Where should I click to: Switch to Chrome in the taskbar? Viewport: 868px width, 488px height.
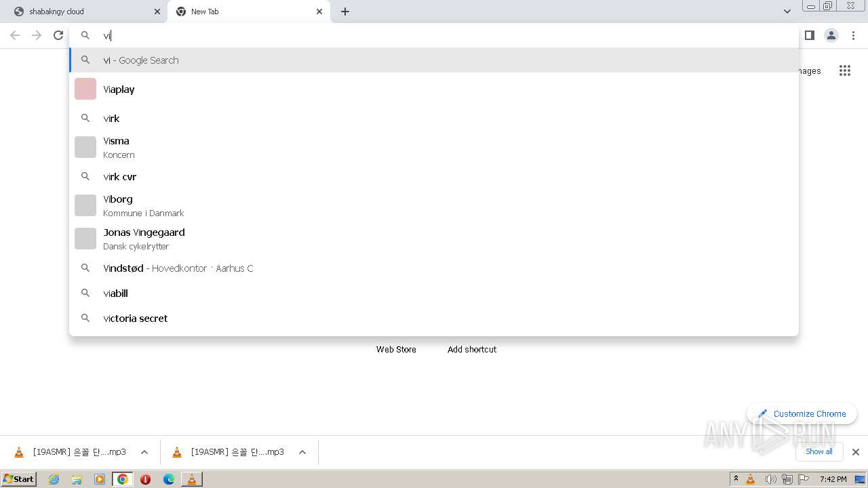(x=123, y=479)
